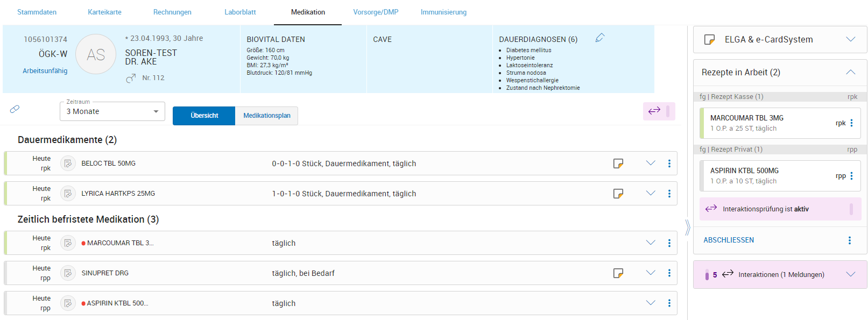Image resolution: width=868 pixels, height=320 pixels.
Task: Open three-dot menu for MARCOUMAR TBL 3MG recipe
Action: click(851, 123)
